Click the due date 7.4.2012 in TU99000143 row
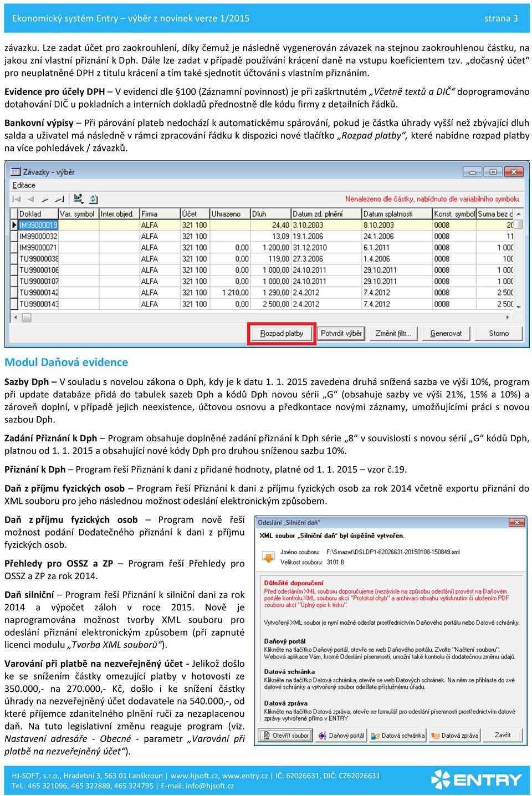Viewport: 532px width, 796px height. coord(397,304)
